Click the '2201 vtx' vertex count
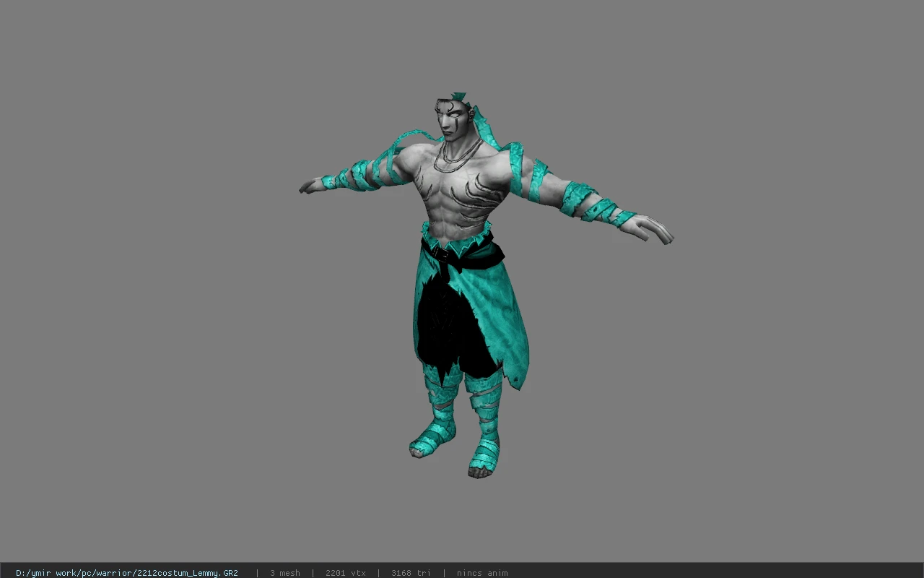The width and height of the screenshot is (924, 578). [346, 573]
